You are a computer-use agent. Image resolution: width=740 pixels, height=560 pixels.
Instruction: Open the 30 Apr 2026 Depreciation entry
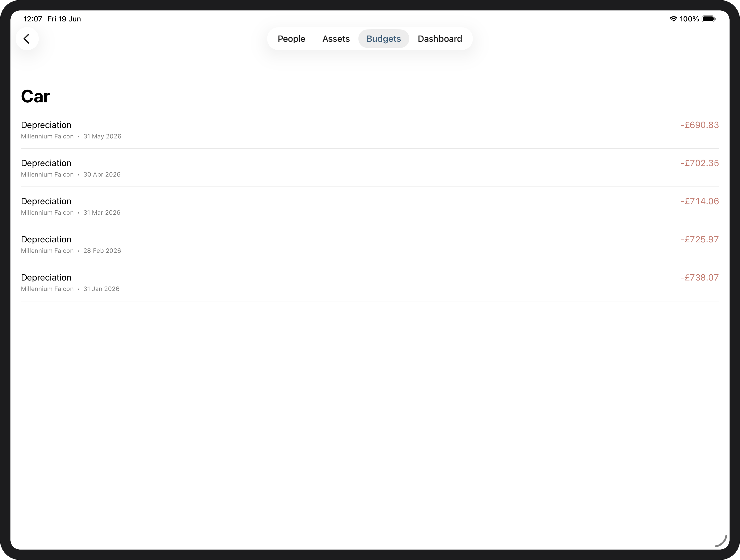click(370, 168)
